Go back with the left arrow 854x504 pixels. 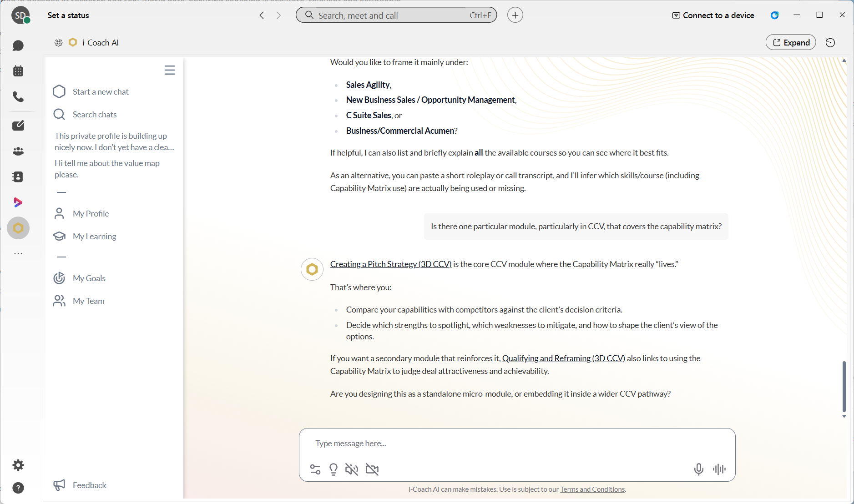(x=262, y=15)
